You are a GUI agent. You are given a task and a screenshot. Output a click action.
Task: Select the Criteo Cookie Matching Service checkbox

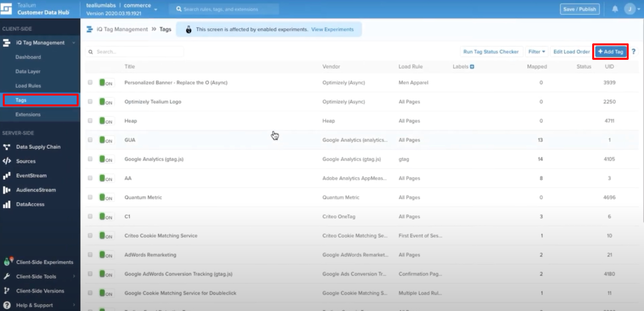(x=90, y=235)
